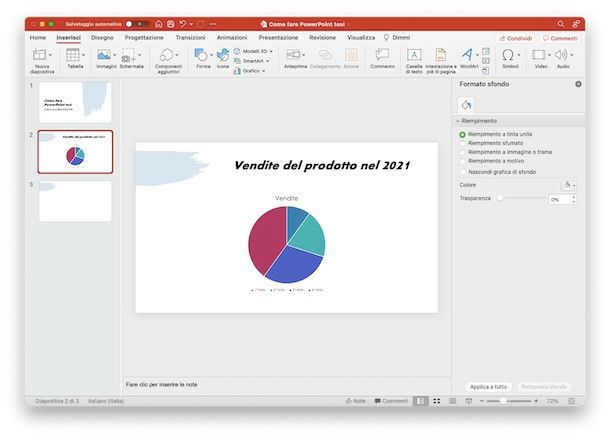
Task: Click the Anteprima zoom icon
Action: point(293,55)
